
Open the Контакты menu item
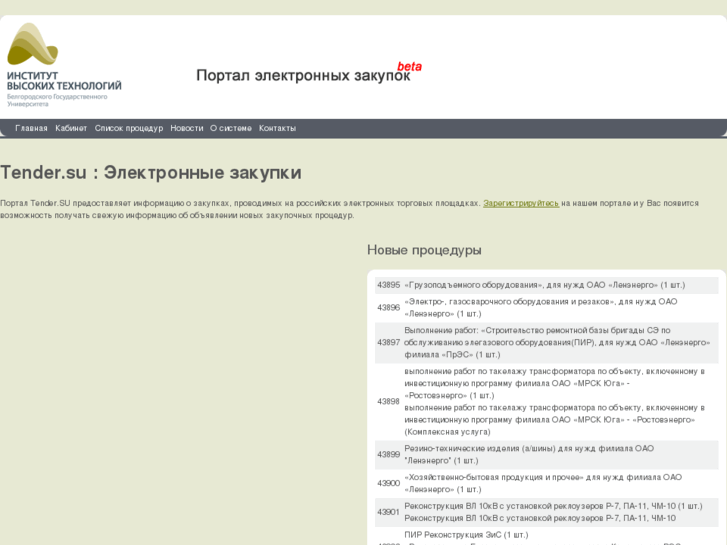pos(277,128)
